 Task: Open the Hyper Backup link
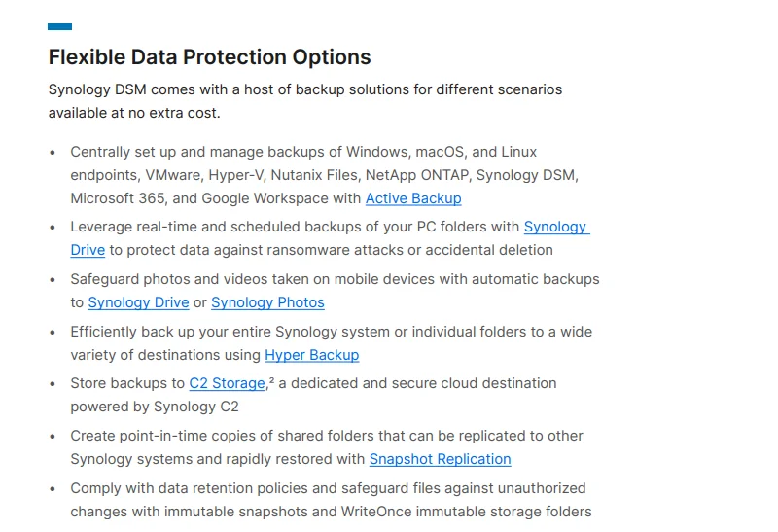[311, 355]
